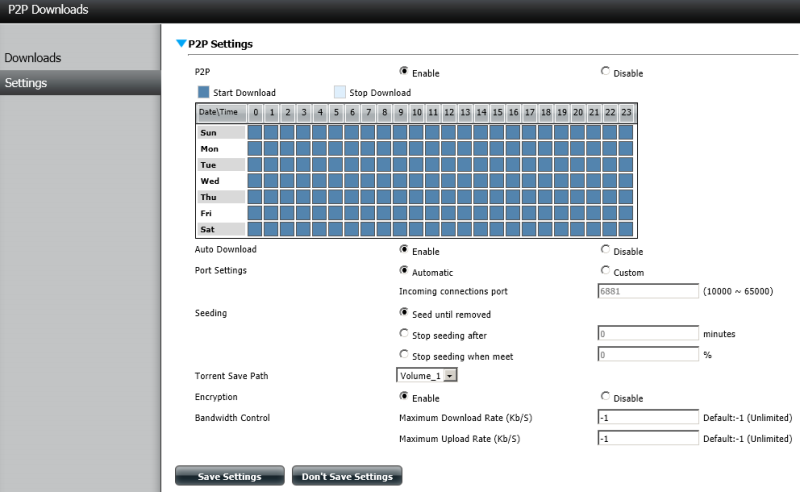This screenshot has height=492, width=800.
Task: Click the Torrent Save Path label
Action: coord(231,376)
